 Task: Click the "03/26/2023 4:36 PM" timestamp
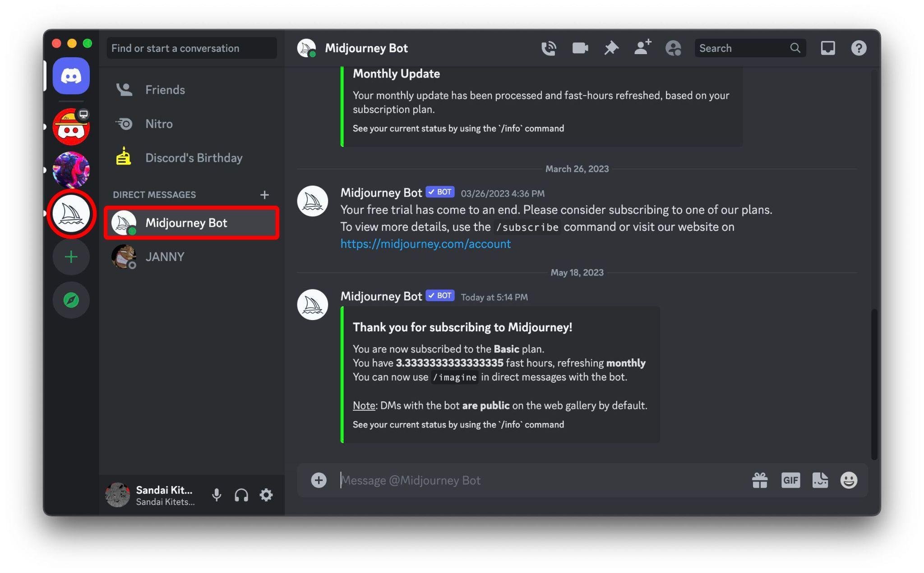point(503,193)
